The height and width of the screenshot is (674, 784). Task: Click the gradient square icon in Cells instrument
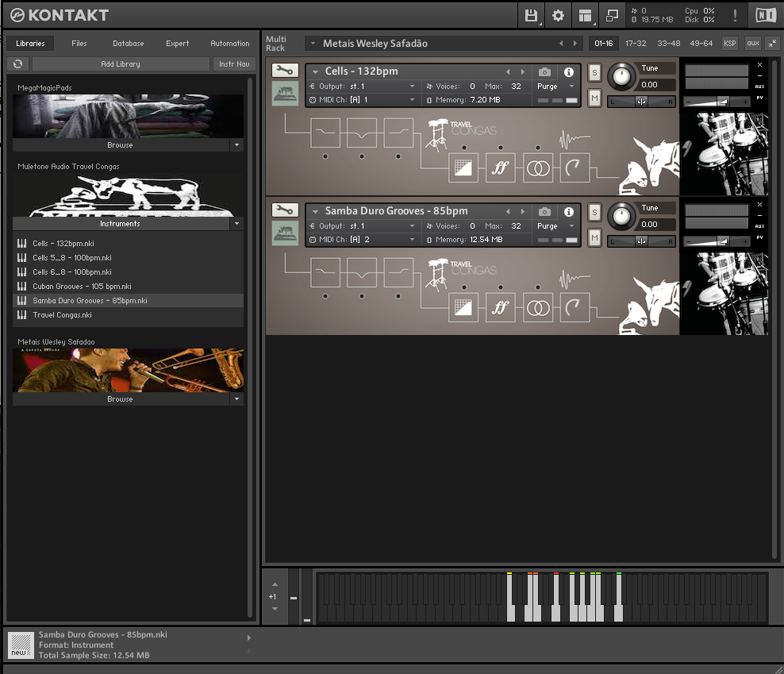point(463,168)
